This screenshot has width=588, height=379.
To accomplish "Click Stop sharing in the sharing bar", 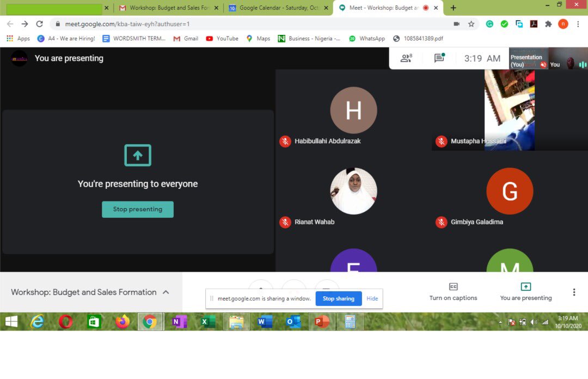I will click(x=338, y=299).
